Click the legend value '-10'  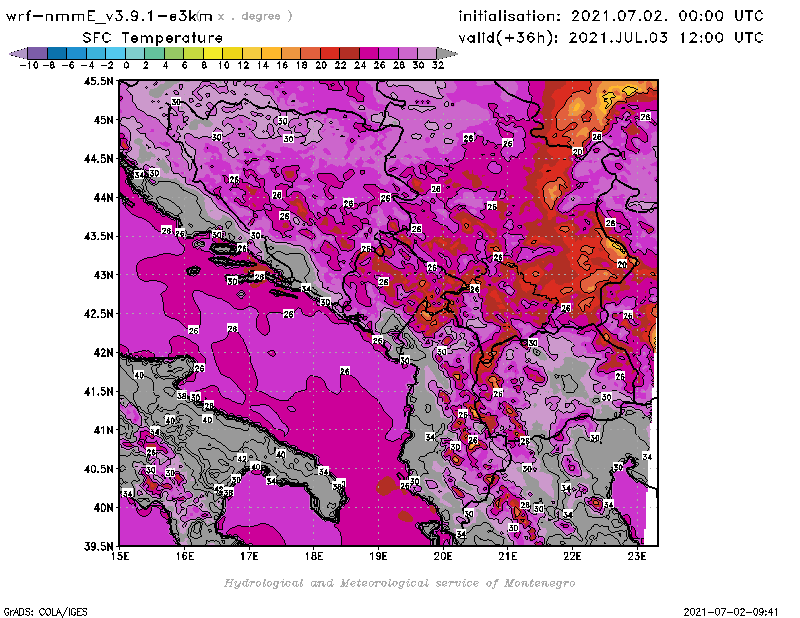pyautogui.click(x=29, y=65)
